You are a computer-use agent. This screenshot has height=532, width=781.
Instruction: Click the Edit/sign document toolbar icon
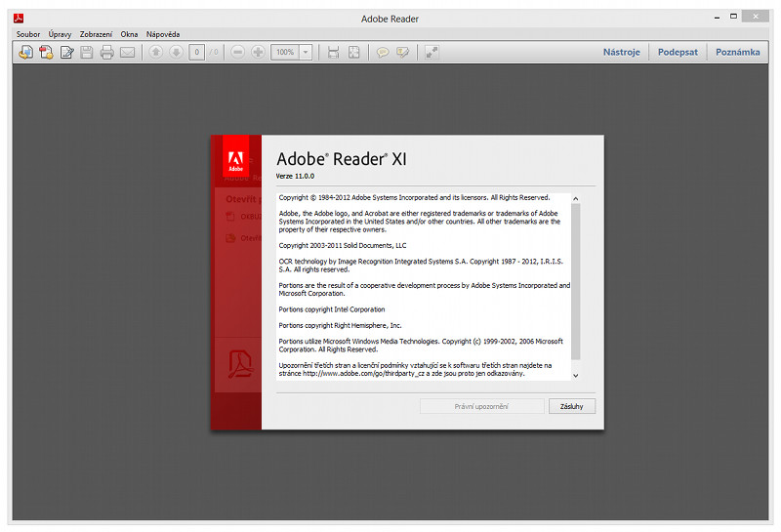(66, 52)
